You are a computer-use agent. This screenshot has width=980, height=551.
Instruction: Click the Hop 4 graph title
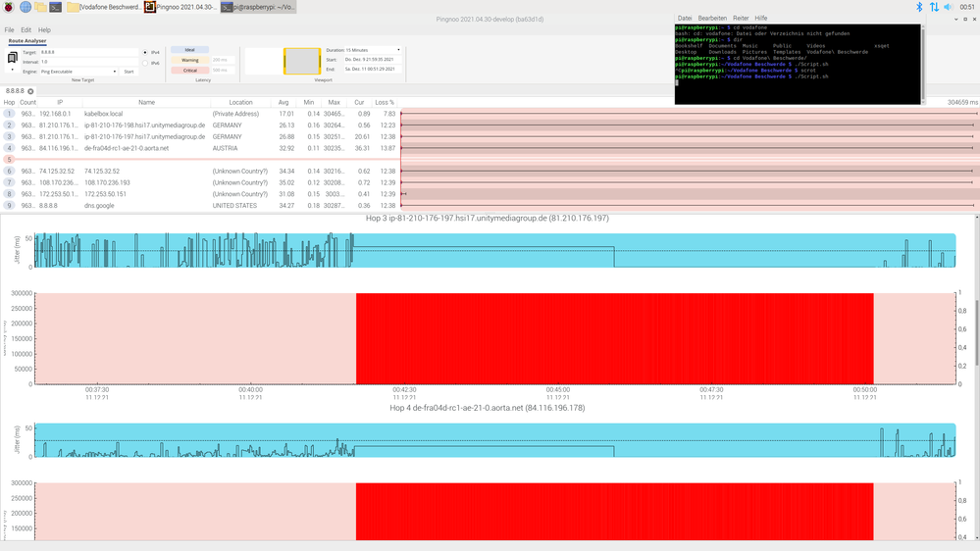[x=487, y=408]
